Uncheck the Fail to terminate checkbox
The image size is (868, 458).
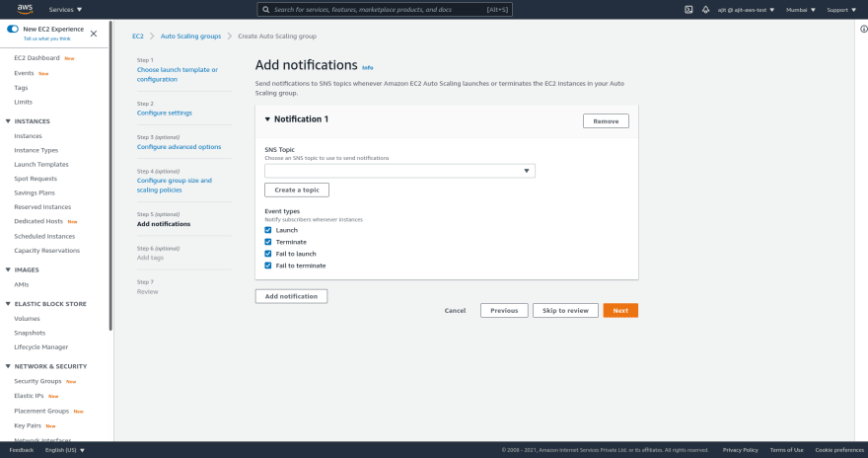click(x=268, y=266)
